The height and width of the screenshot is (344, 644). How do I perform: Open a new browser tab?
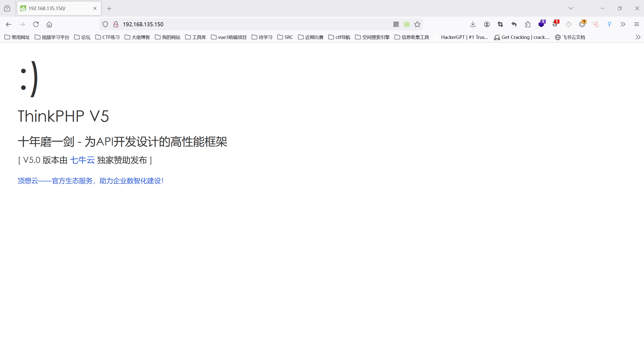tap(109, 9)
